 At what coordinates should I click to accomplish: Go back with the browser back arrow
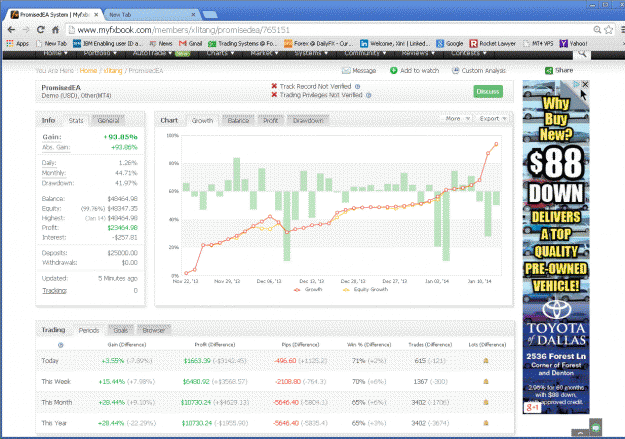tap(11, 30)
